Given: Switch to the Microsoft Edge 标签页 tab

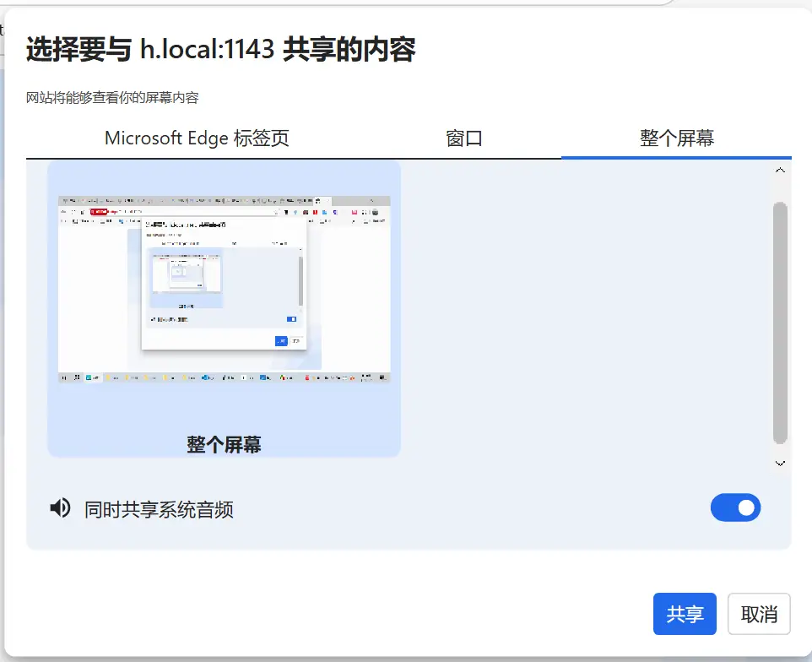Looking at the screenshot, I should click(197, 138).
